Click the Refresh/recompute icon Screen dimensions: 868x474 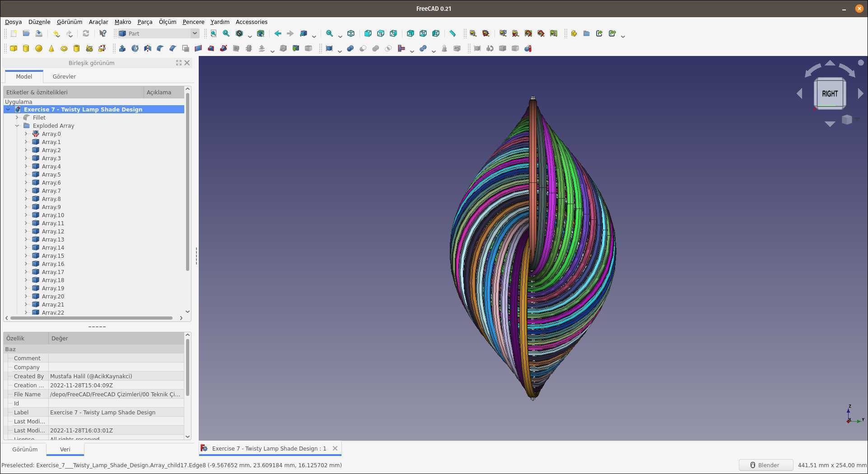86,33
